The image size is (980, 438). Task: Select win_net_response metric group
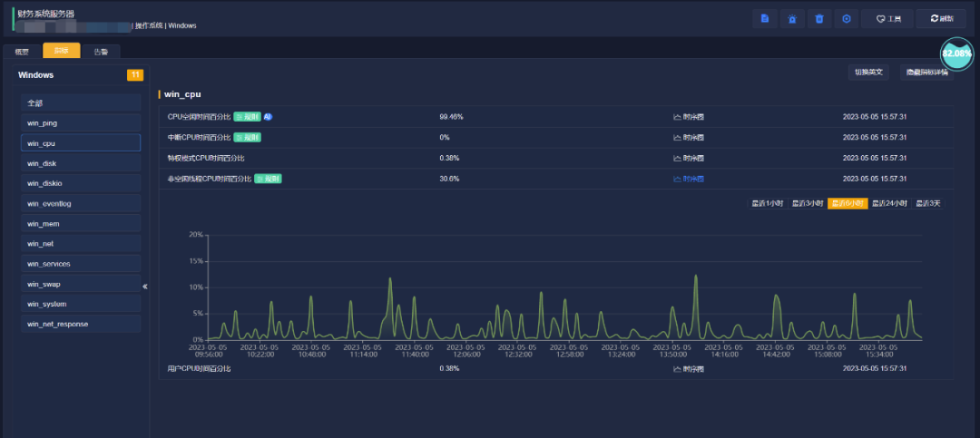(81, 325)
